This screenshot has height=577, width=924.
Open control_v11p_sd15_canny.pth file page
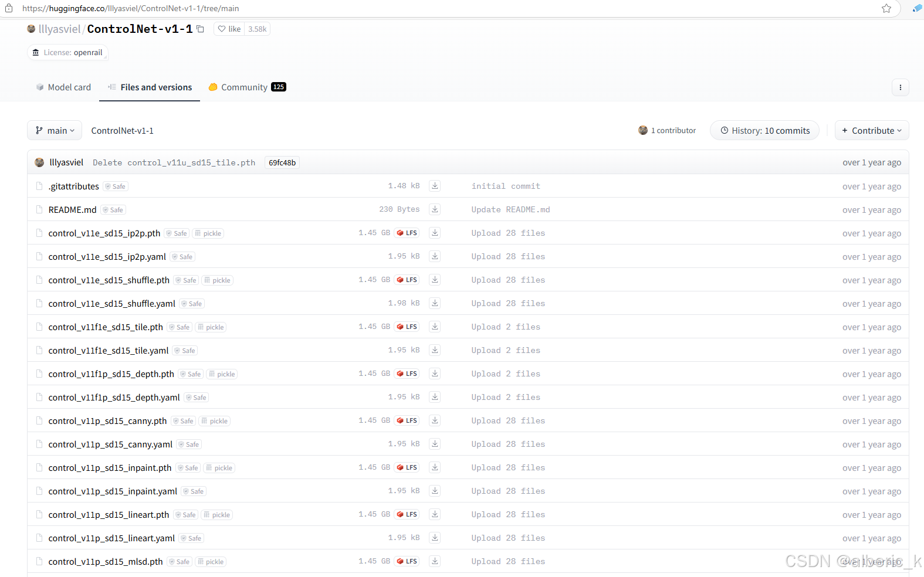(x=107, y=420)
